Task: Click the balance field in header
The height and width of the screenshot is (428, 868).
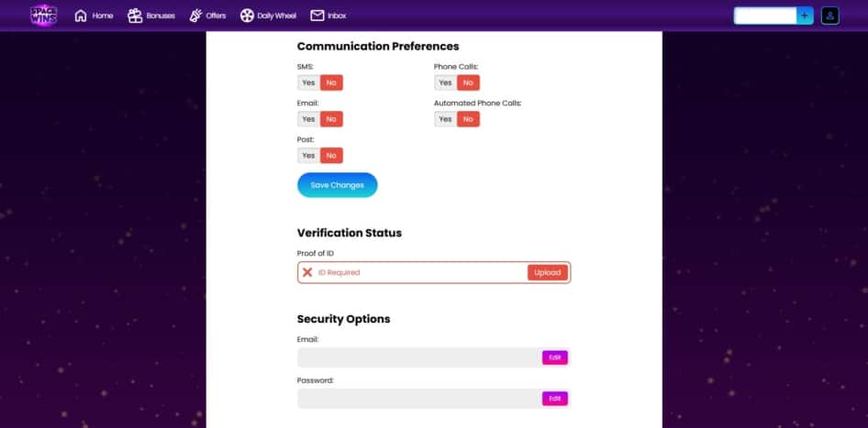Action: tap(765, 16)
